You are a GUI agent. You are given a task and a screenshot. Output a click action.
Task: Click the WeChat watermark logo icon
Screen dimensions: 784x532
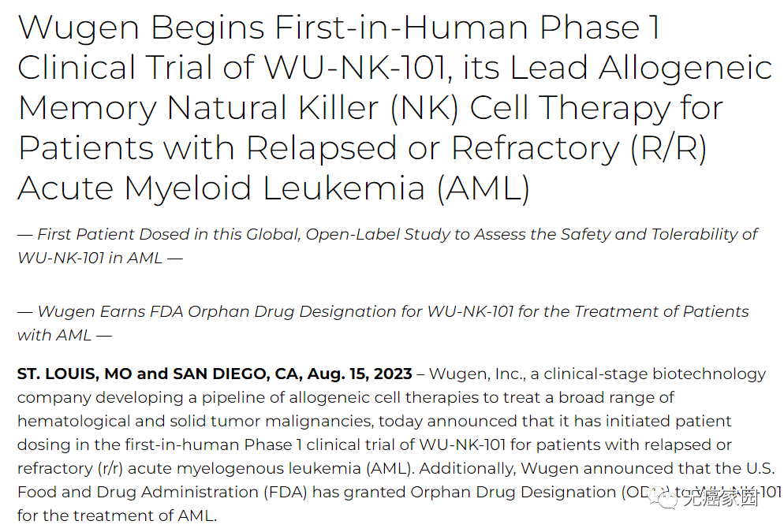coord(663,497)
